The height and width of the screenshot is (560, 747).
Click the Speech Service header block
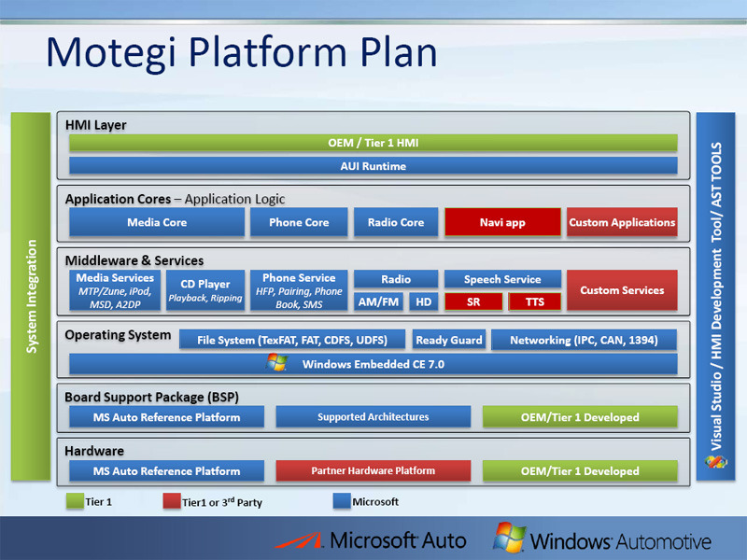[x=502, y=279]
